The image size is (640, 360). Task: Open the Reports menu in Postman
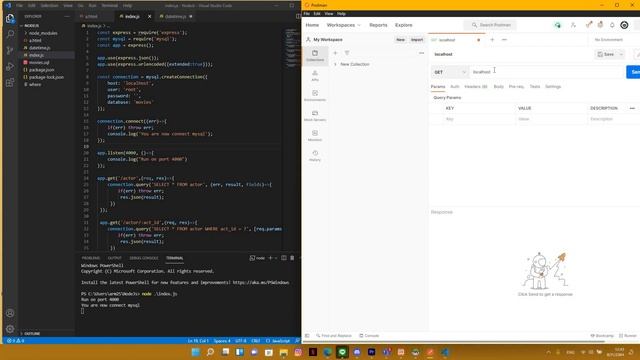coord(378,25)
